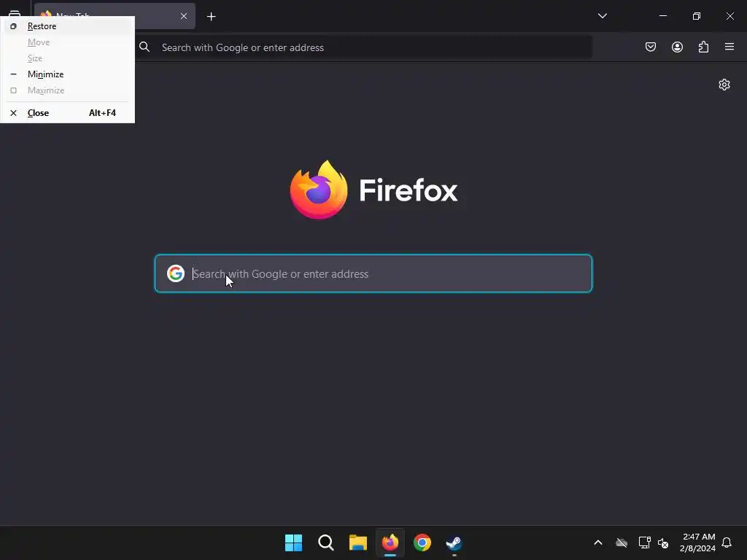Viewport: 747px width, 560px height.
Task: Click the Firefox taskbar icon
Action: point(390,542)
